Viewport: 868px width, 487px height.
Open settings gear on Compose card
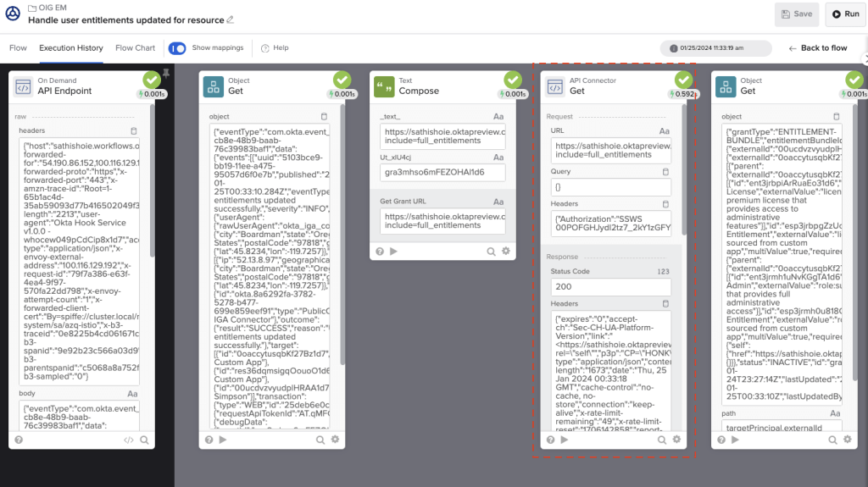point(506,251)
